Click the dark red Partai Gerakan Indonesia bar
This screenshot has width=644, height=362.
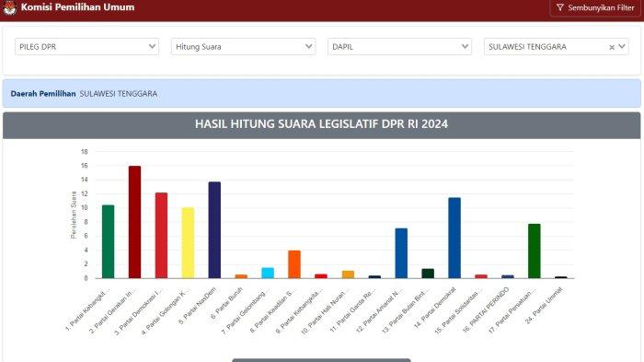134,222
